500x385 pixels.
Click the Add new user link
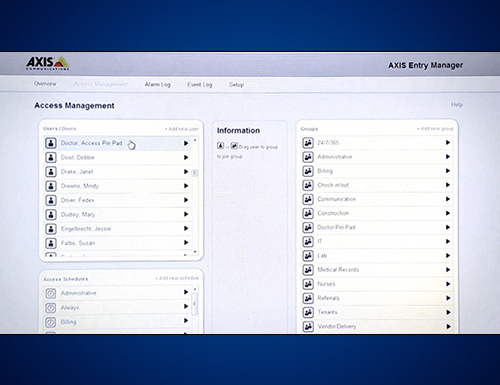point(182,129)
